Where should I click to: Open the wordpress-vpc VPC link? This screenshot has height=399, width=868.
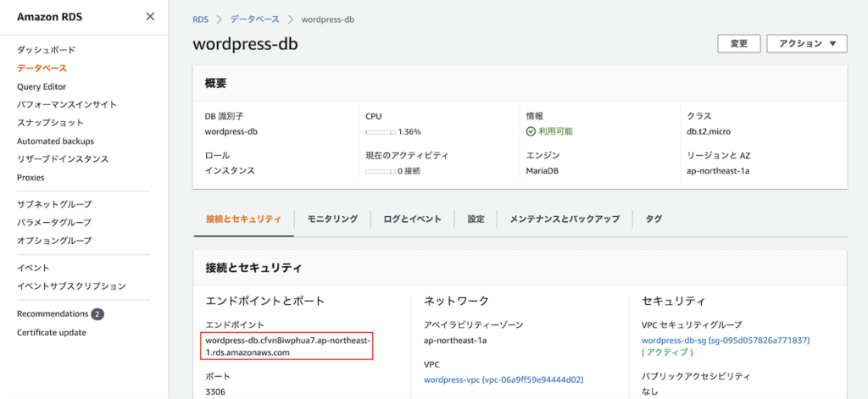[504, 380]
